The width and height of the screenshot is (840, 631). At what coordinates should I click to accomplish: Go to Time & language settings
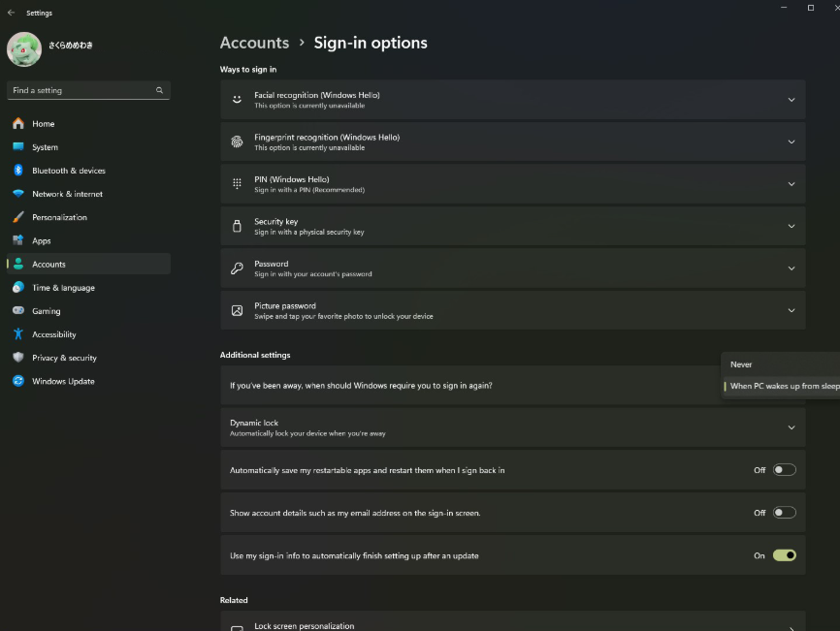tap(63, 288)
